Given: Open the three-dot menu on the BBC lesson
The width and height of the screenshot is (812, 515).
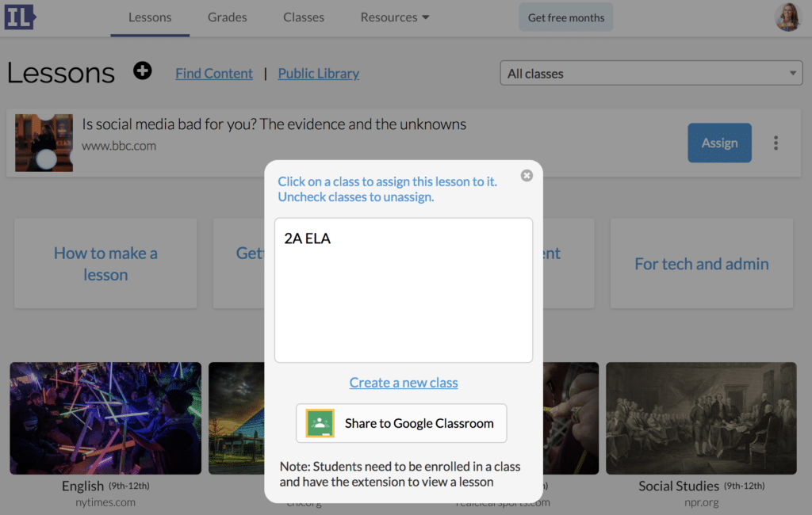Looking at the screenshot, I should [x=776, y=143].
